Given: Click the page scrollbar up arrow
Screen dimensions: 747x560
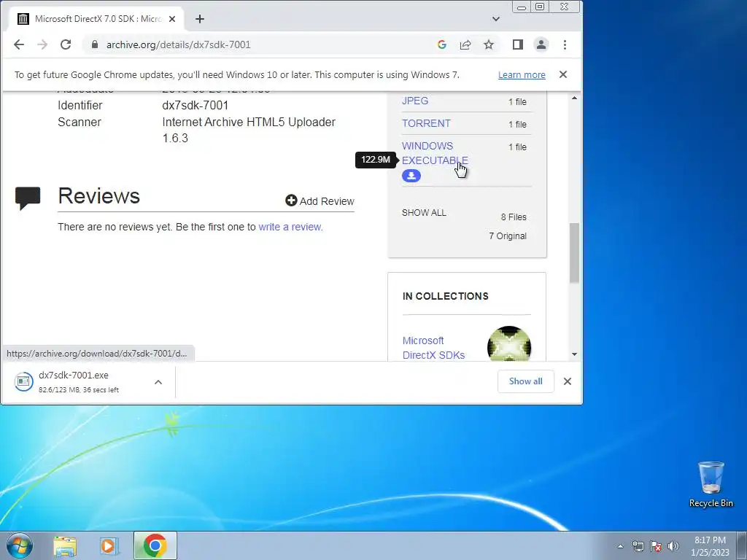Looking at the screenshot, I should (575, 98).
